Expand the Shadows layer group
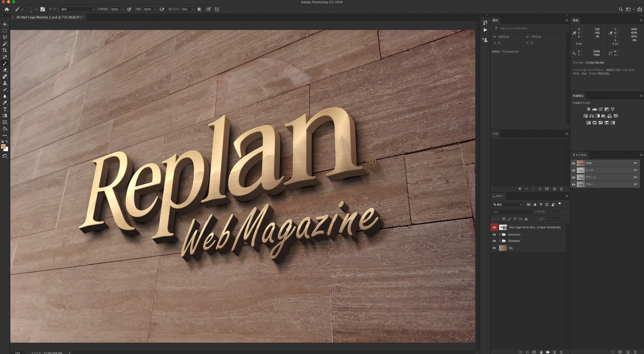Screen dimensions: 644x354 click(x=500, y=241)
